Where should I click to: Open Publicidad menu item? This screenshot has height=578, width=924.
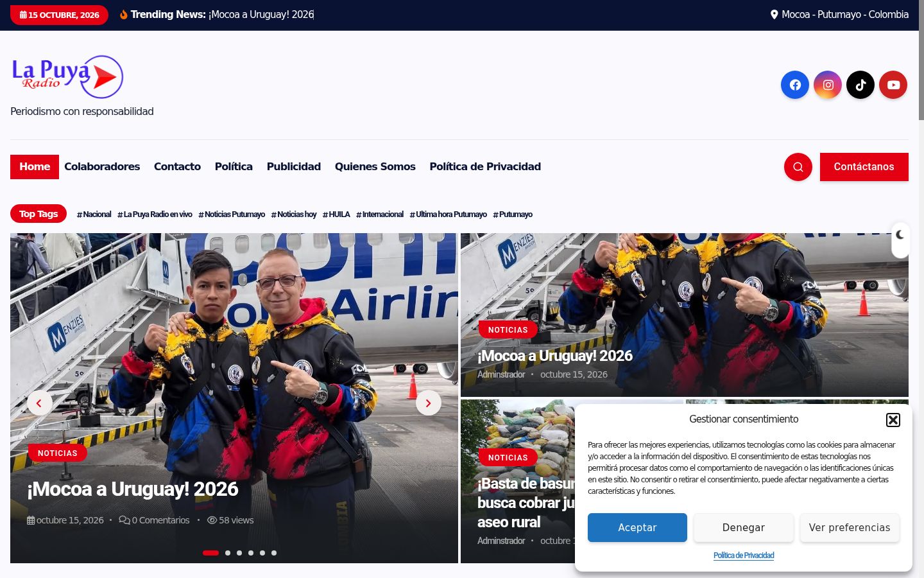[294, 167]
